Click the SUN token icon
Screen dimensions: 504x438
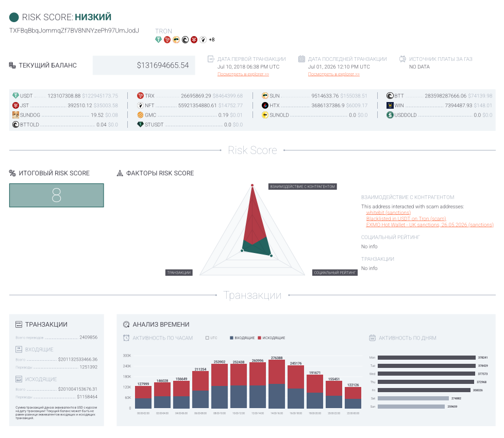[x=265, y=96]
